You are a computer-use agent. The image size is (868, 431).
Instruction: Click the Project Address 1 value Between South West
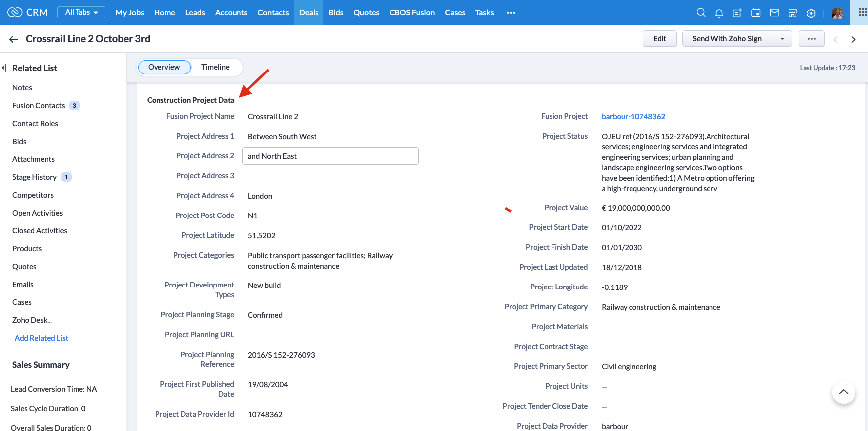pos(282,137)
